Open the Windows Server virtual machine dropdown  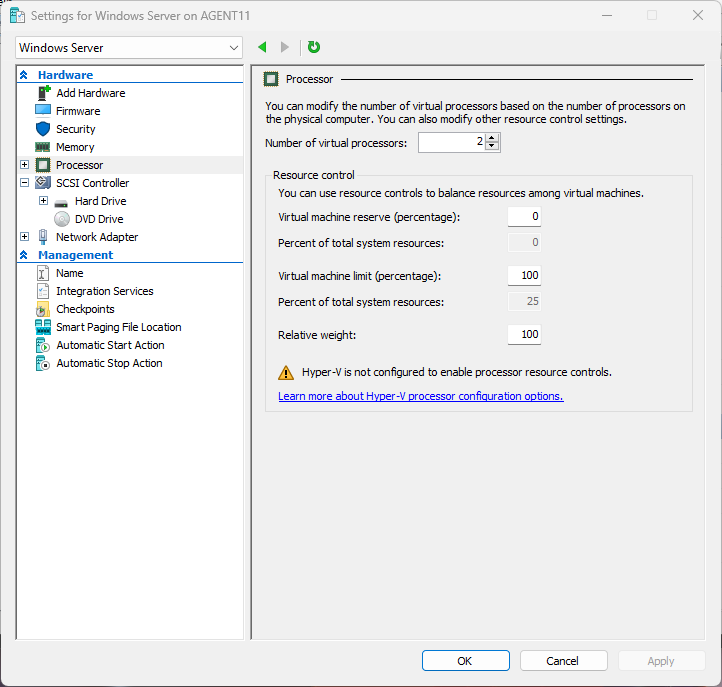point(130,47)
